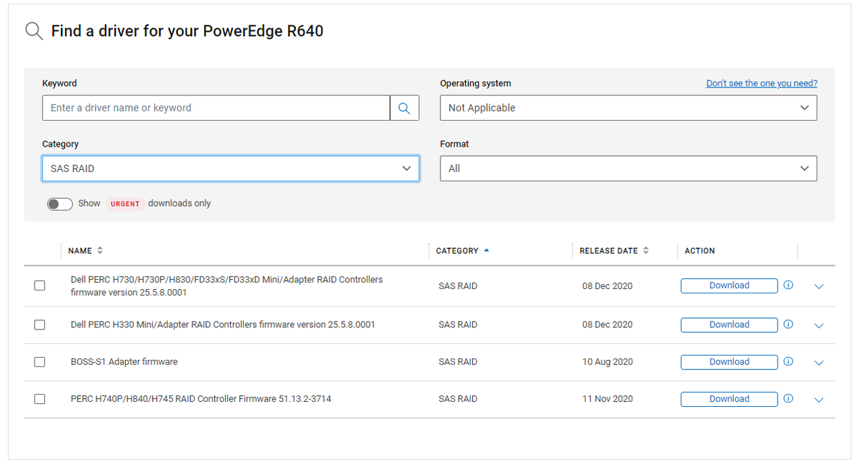868x469 pixels.
Task: Follow the "Don't see the one you need?" link
Action: pyautogui.click(x=762, y=83)
